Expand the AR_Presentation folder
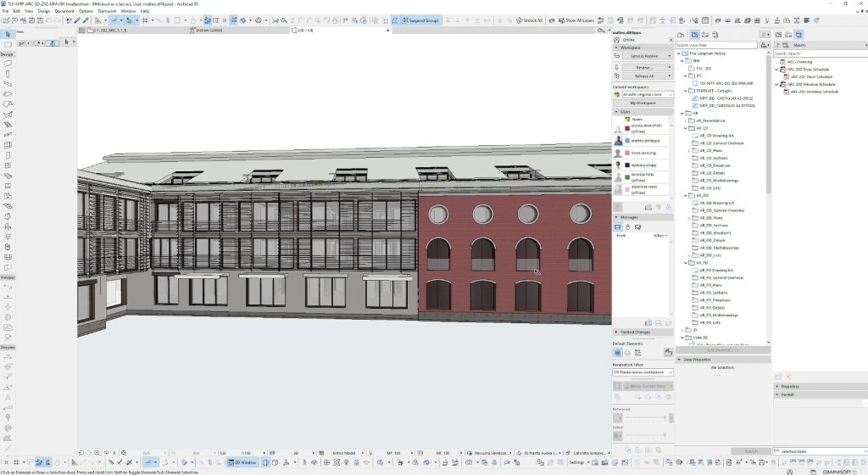This screenshot has height=475, width=868. click(686, 120)
